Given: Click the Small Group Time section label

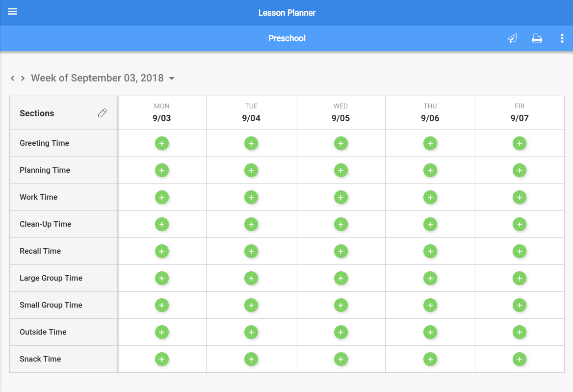Looking at the screenshot, I should [x=51, y=305].
